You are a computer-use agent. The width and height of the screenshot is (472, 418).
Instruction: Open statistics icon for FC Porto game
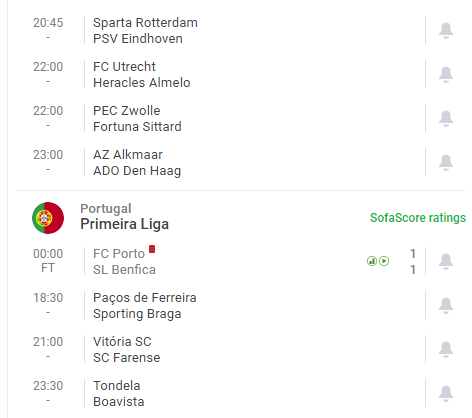(x=372, y=261)
